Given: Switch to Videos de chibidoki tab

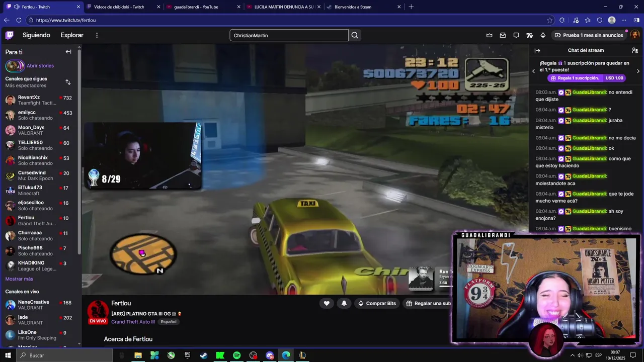Looking at the screenshot, I should point(119,7).
